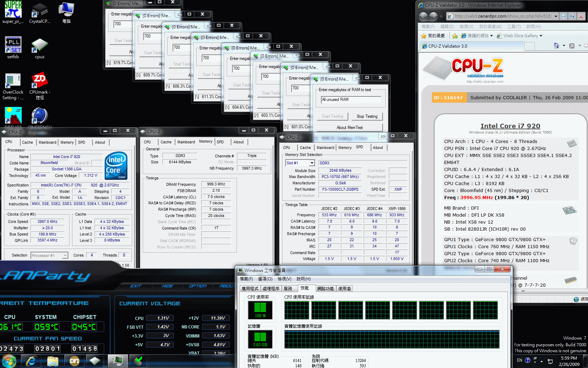Viewport: 588px width, 368px height.
Task: Click the IE Forward navigation button
Action: coord(434,16)
